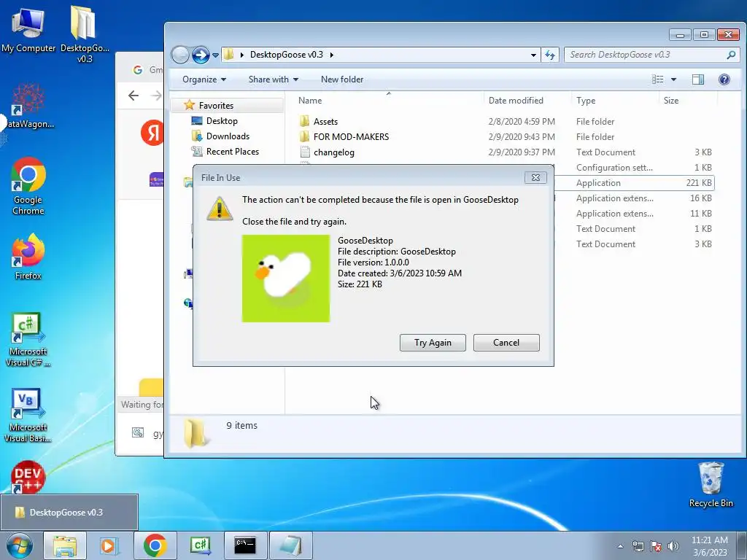The height and width of the screenshot is (560, 747).
Task: Select the changelog file
Action: click(x=333, y=152)
